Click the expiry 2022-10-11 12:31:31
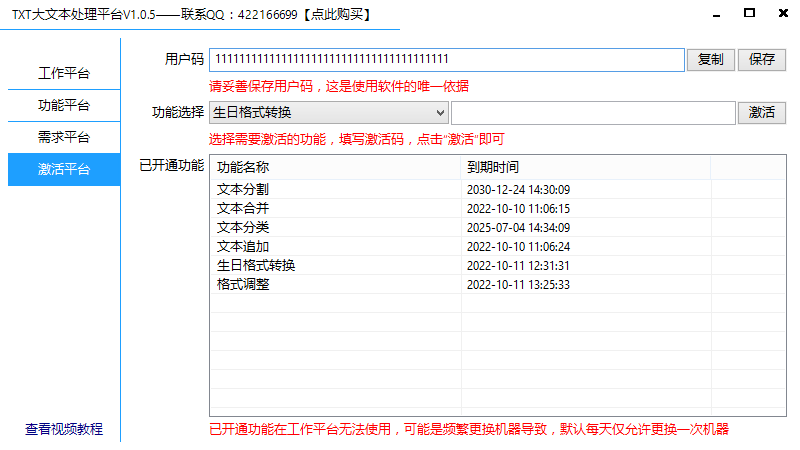Screen dimensions: 800x450 [x=518, y=266]
